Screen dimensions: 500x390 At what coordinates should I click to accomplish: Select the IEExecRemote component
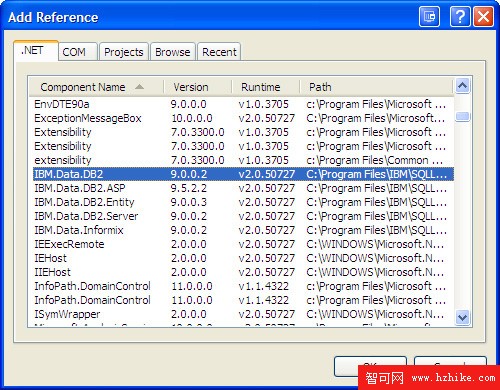pyautogui.click(x=243, y=244)
